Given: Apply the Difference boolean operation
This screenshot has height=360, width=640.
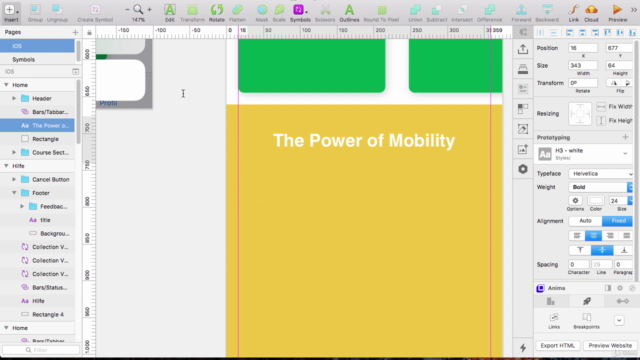Looking at the screenshot, I should coord(489,13).
